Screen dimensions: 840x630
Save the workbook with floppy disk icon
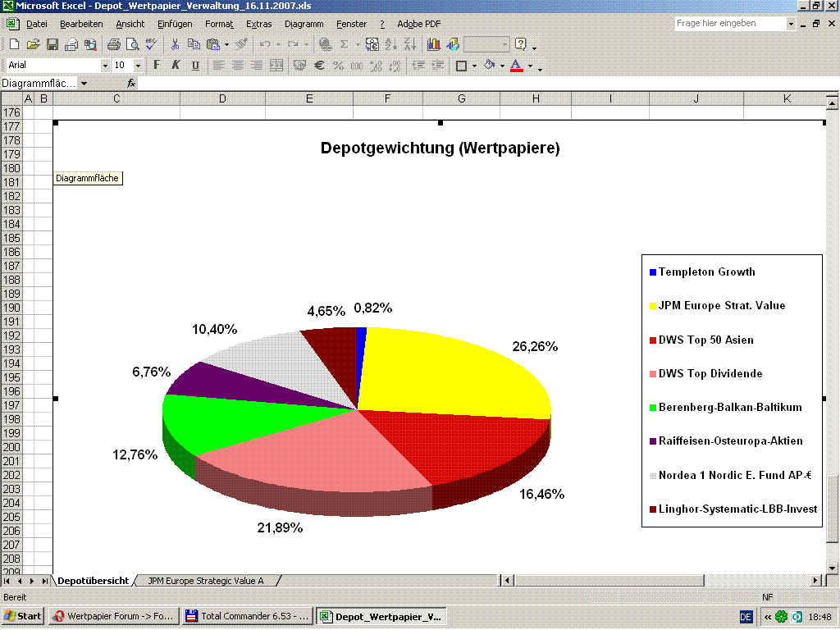click(52, 44)
